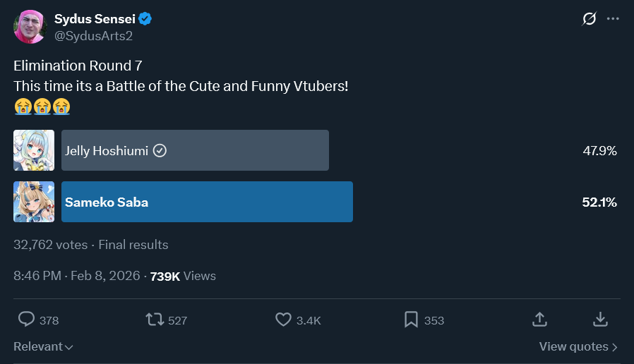Expand the Relevant sort dropdown

pos(43,346)
